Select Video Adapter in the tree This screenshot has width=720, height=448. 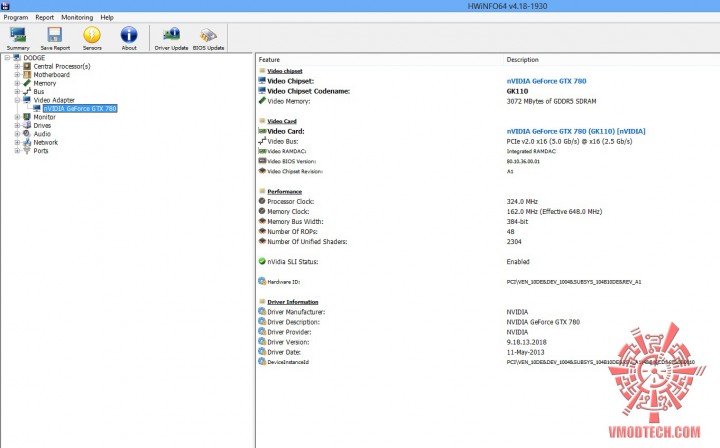(x=54, y=100)
